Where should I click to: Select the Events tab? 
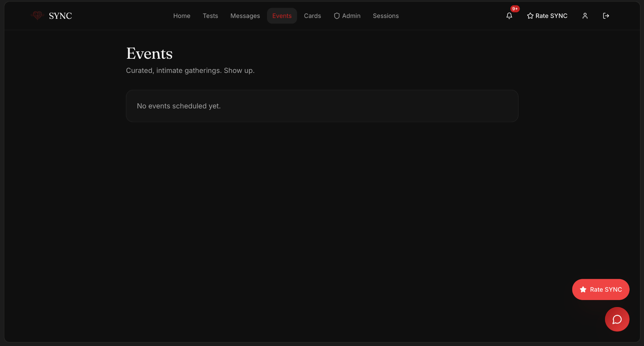(282, 16)
